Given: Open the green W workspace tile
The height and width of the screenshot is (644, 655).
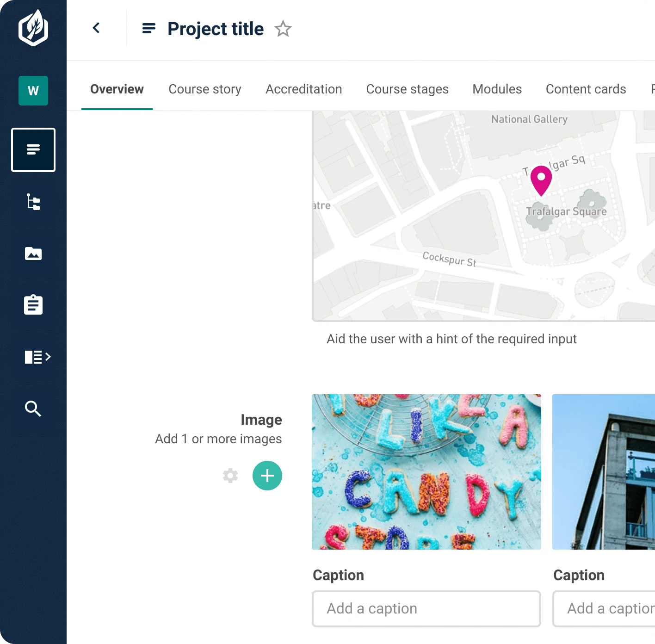Looking at the screenshot, I should tap(33, 91).
